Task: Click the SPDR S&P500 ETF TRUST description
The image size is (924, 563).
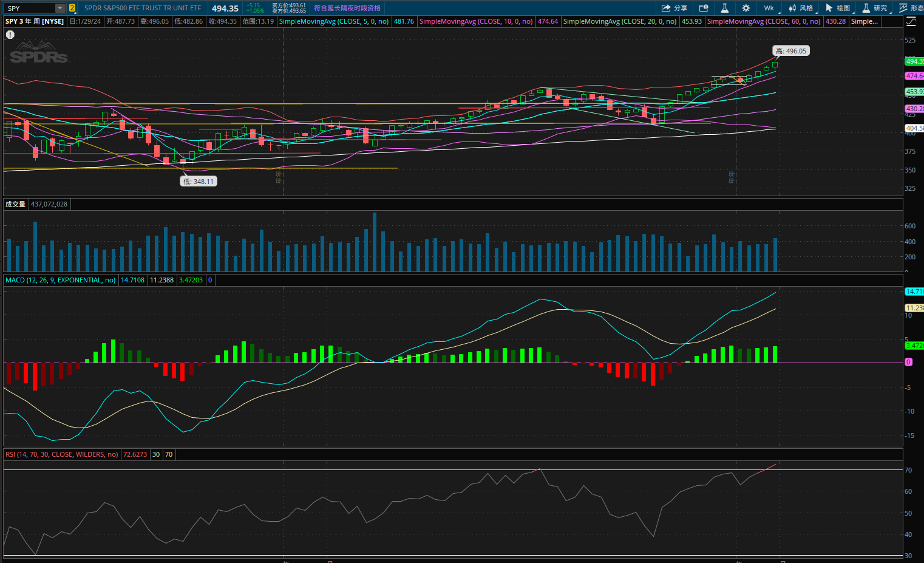Action: pyautogui.click(x=143, y=8)
